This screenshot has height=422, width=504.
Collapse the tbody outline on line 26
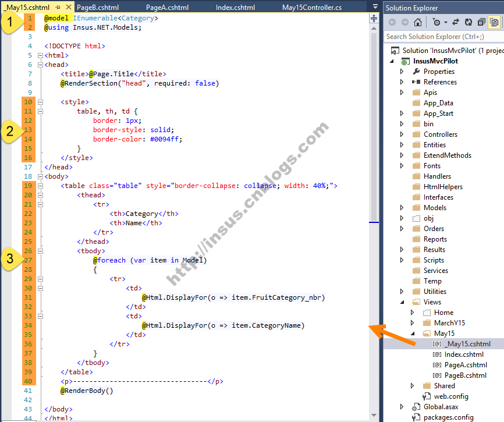pos(41,251)
